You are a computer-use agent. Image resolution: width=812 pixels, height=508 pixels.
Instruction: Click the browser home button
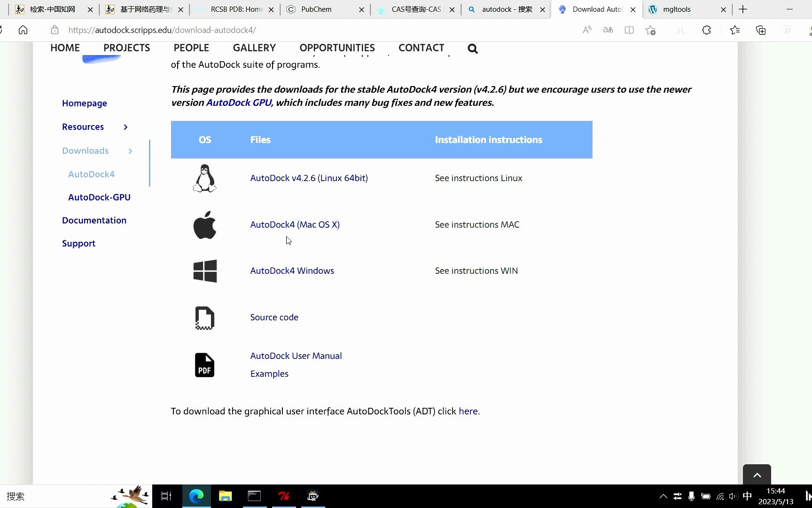(x=23, y=30)
